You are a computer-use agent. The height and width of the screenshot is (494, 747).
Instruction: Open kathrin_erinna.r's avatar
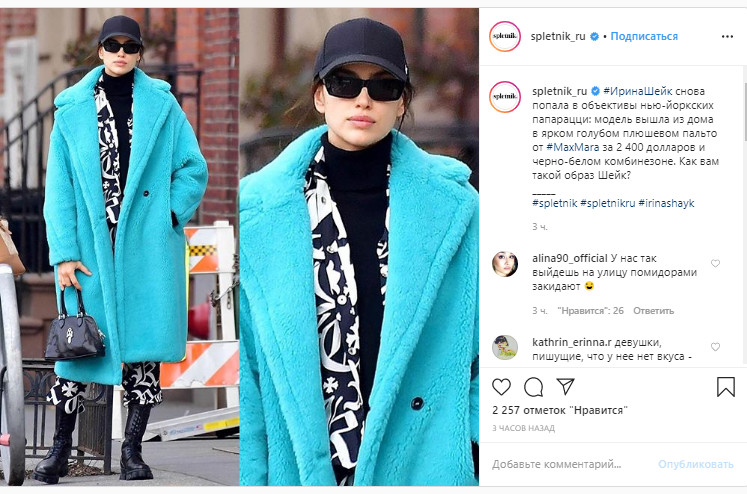pyautogui.click(x=505, y=347)
